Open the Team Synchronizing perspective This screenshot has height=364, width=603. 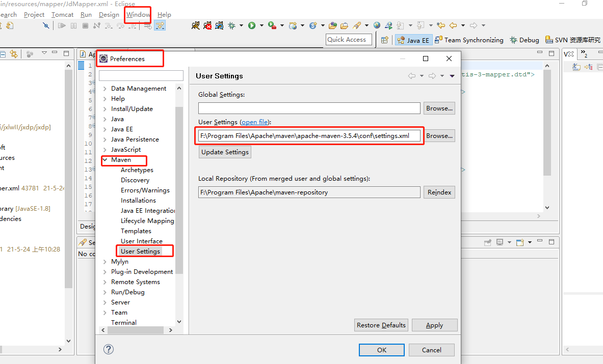(469, 39)
